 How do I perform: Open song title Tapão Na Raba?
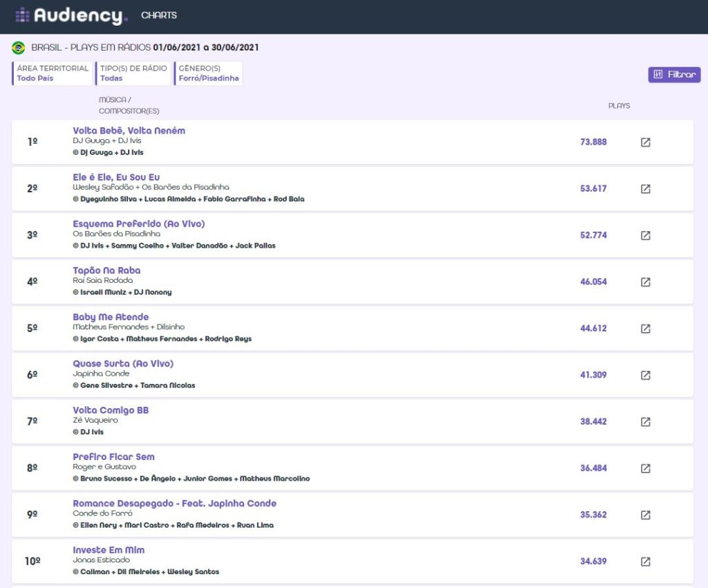pos(106,270)
